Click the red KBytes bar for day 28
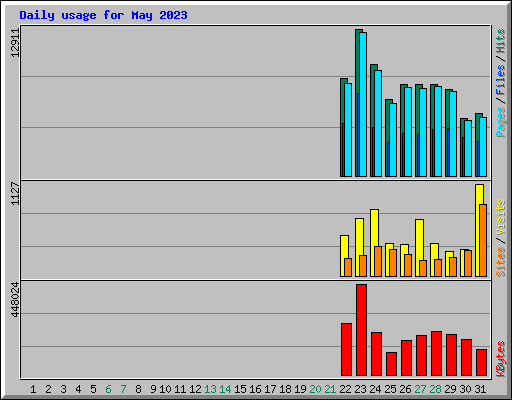 [436, 354]
